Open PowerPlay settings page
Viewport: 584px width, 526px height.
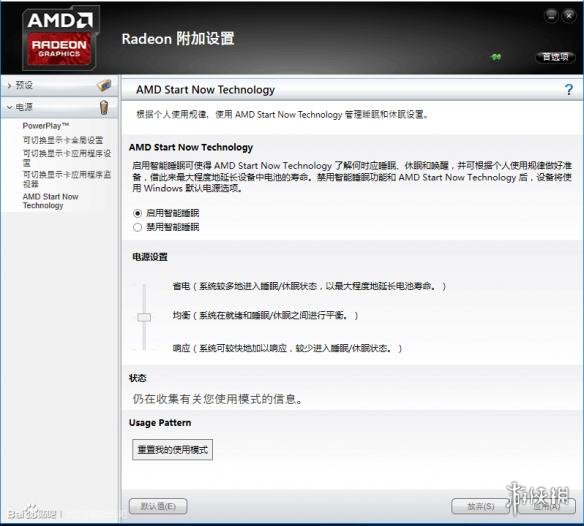coord(46,126)
